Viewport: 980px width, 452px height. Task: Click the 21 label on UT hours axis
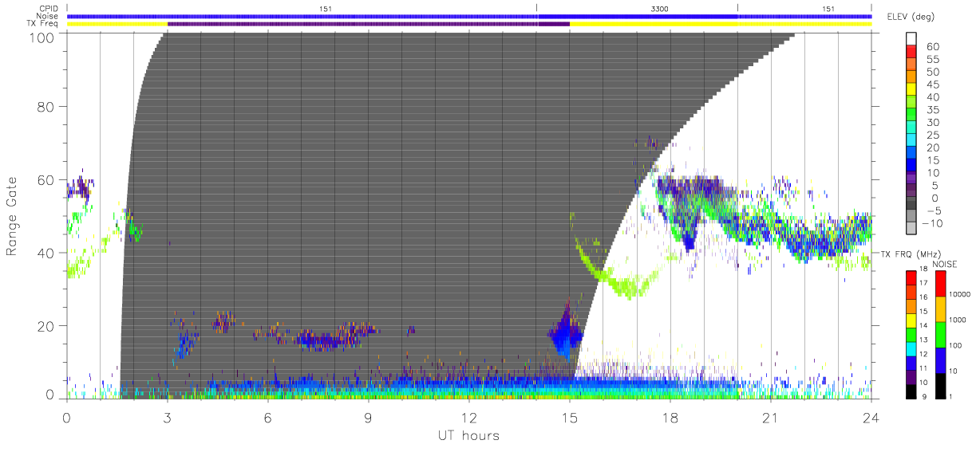(771, 419)
